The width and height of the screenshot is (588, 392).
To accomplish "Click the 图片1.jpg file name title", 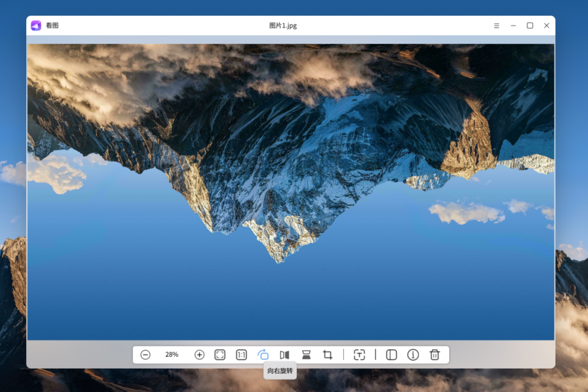I will point(283,26).
